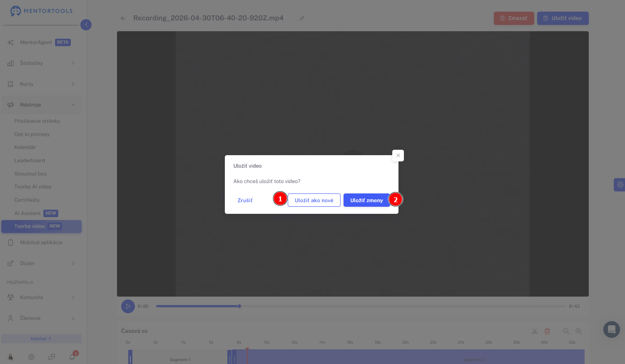Open the notifications bell icon
Screen dimensions: 625x364
[x=72, y=357]
